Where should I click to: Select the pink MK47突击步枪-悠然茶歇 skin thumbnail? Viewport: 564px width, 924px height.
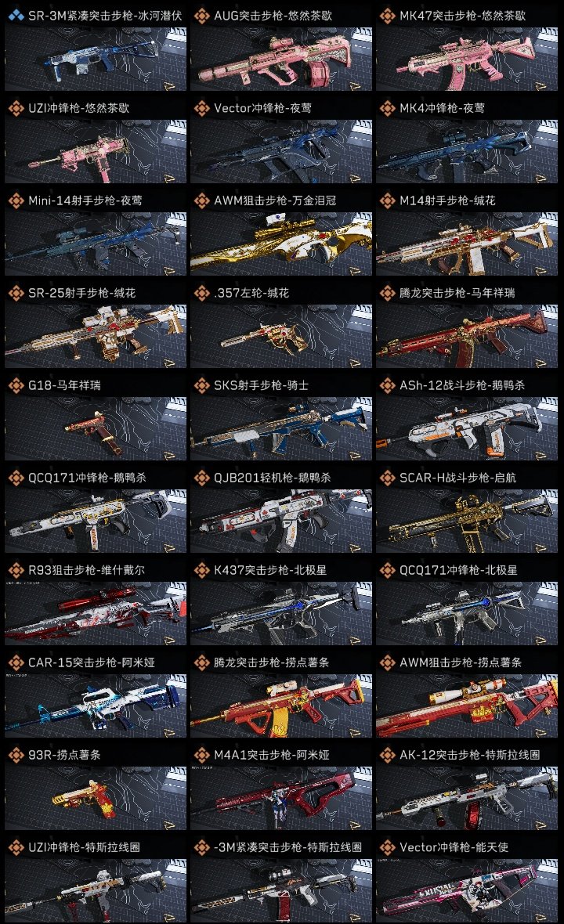click(x=467, y=59)
